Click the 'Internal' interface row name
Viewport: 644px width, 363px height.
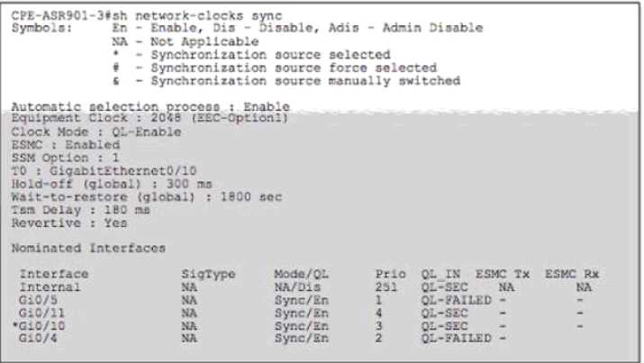tap(50, 286)
